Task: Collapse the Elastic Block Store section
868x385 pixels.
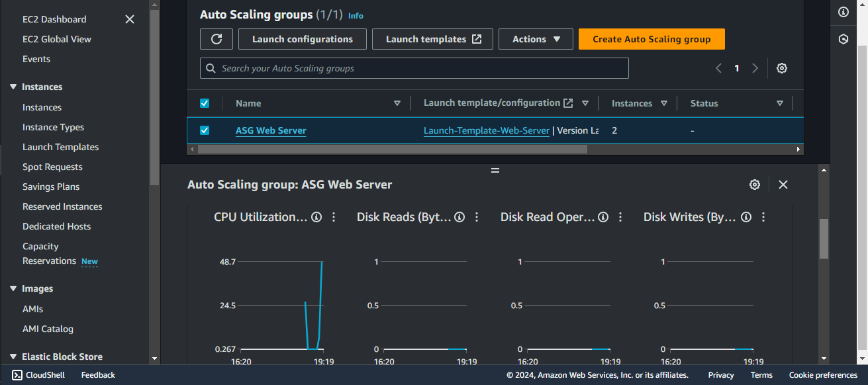Action: tap(13, 357)
